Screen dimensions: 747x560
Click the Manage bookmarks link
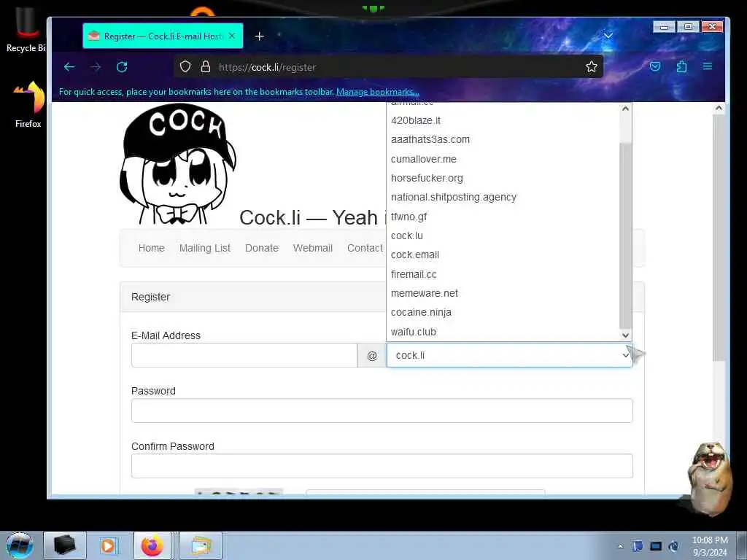[378, 92]
